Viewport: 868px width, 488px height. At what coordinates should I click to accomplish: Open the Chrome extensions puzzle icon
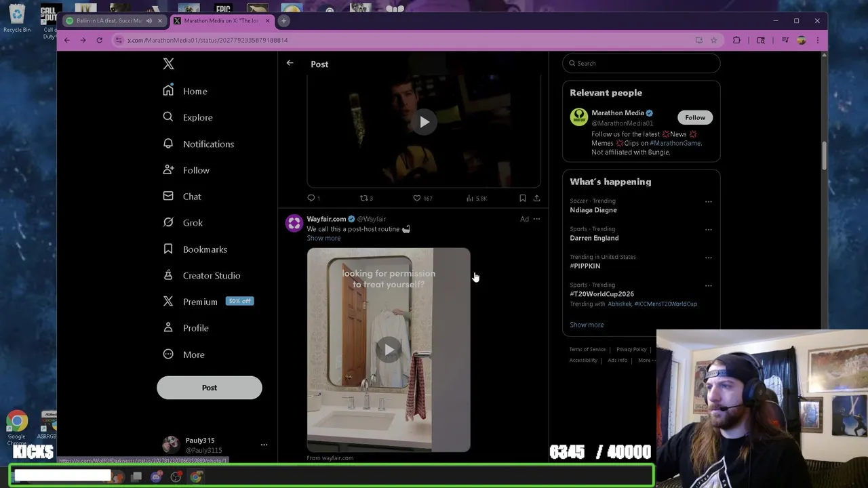tap(736, 40)
